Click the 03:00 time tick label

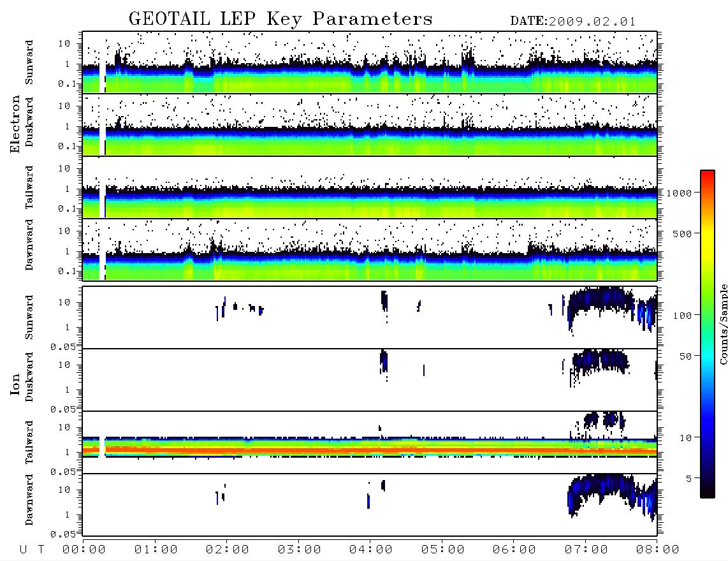click(300, 550)
